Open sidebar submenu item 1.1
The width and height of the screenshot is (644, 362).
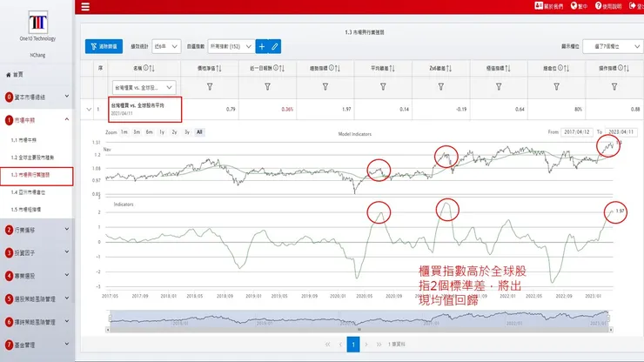[23, 140]
